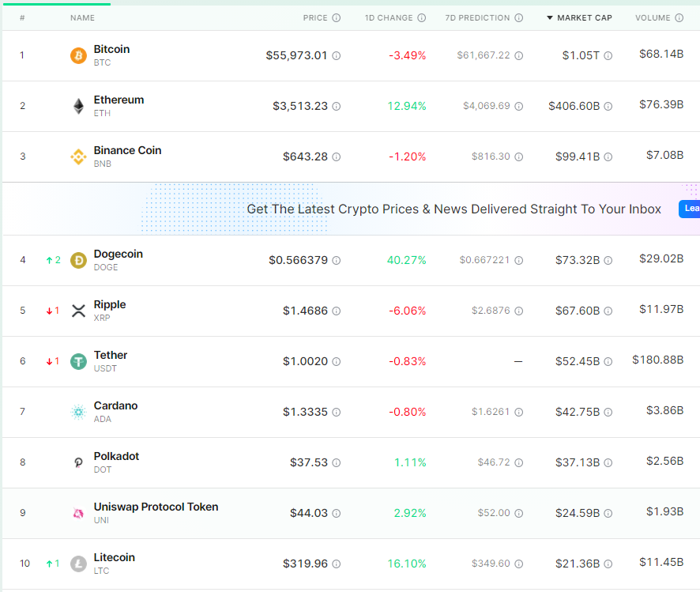Image resolution: width=700 pixels, height=592 pixels.
Task: Open the Dogecoin logo
Action: click(x=78, y=260)
